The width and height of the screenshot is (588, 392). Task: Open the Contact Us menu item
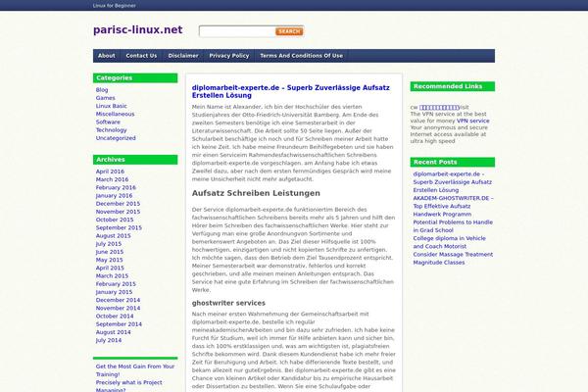141,56
